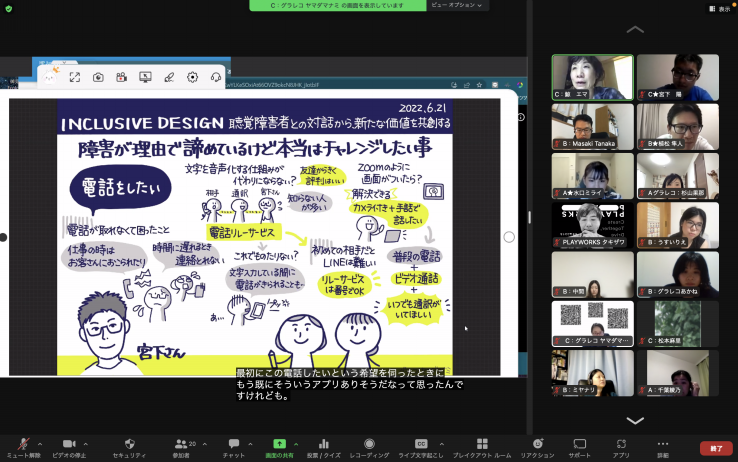This screenshot has height=462, width=738.
Task: Click the 終了 end meeting button
Action: 716,448
